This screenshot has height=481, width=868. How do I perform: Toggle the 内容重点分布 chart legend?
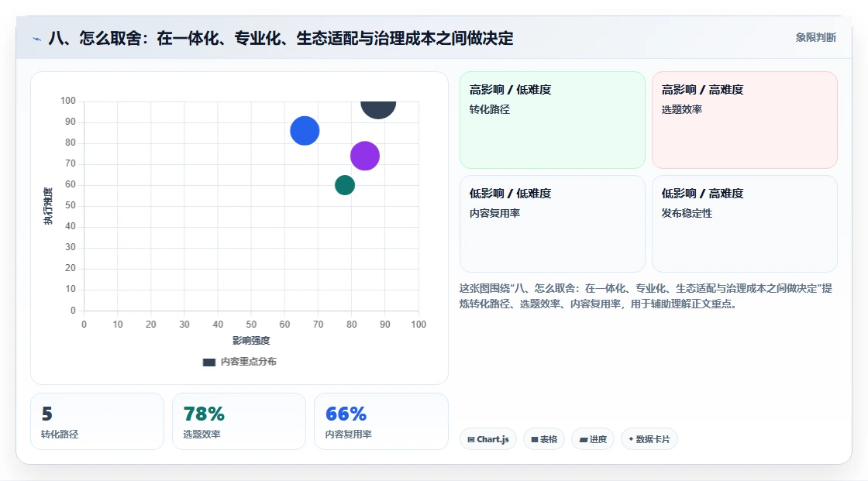click(239, 362)
